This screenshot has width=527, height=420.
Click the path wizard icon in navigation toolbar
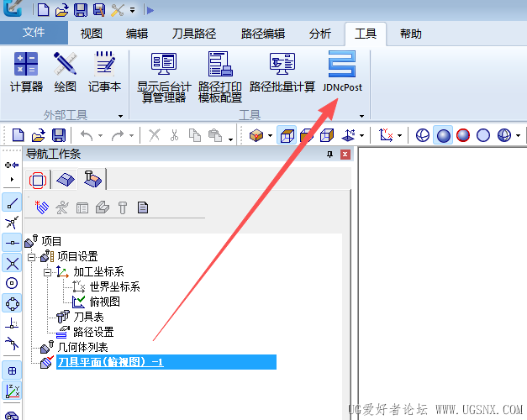click(42, 207)
